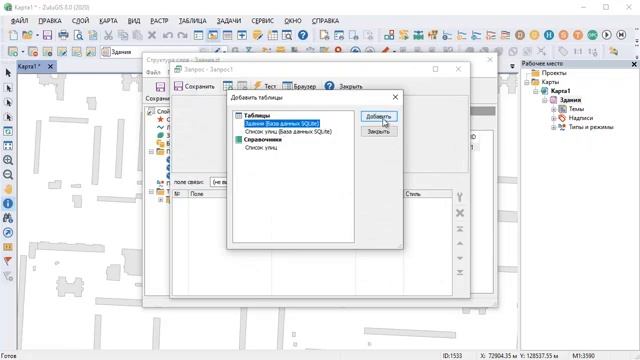This screenshot has width=640, height=360.
Task: Close the Рабочее место panel
Action: (634, 64)
